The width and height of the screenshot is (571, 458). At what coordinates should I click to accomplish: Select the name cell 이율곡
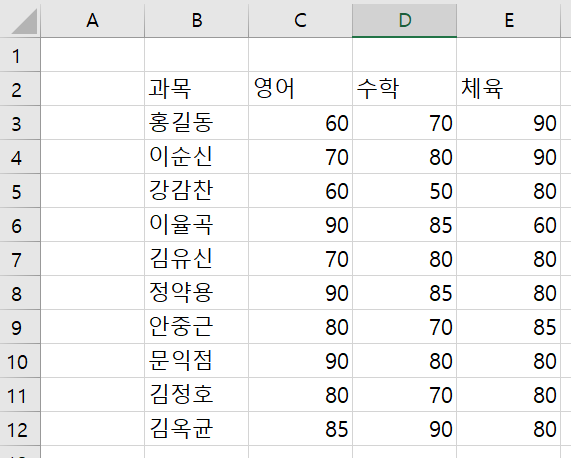(x=197, y=225)
